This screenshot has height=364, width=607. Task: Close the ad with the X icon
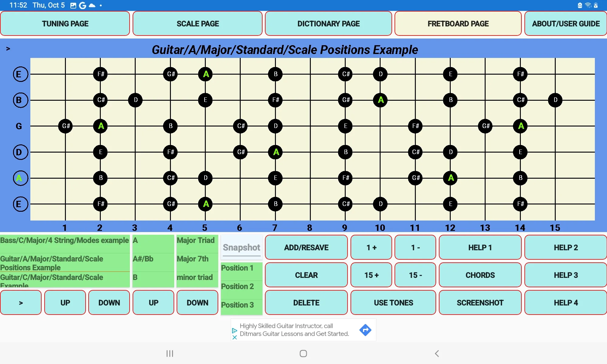click(x=235, y=337)
